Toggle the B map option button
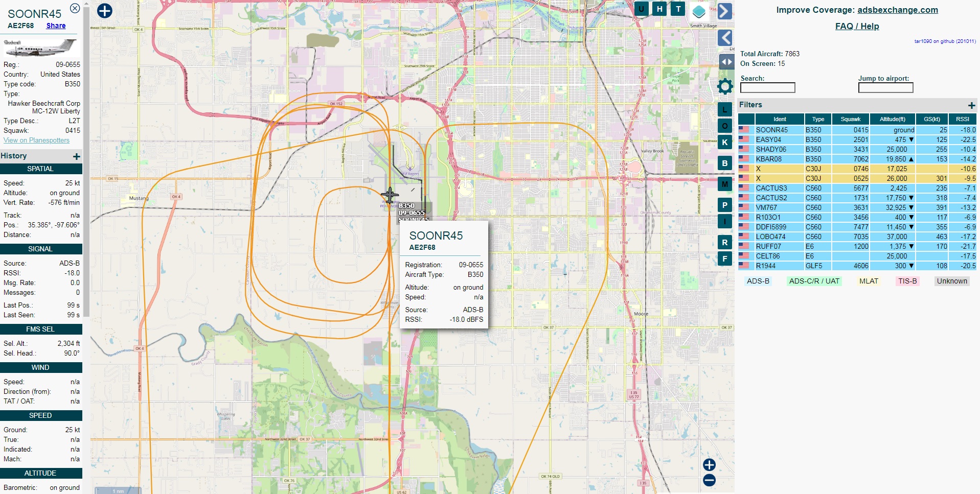Viewport: 980px width, 494px height. (724, 163)
